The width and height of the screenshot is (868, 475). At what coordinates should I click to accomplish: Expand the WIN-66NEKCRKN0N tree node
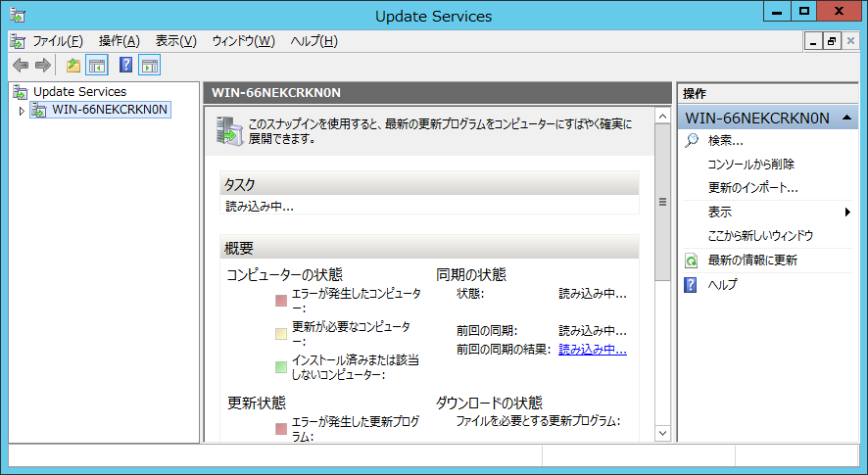coord(23,111)
